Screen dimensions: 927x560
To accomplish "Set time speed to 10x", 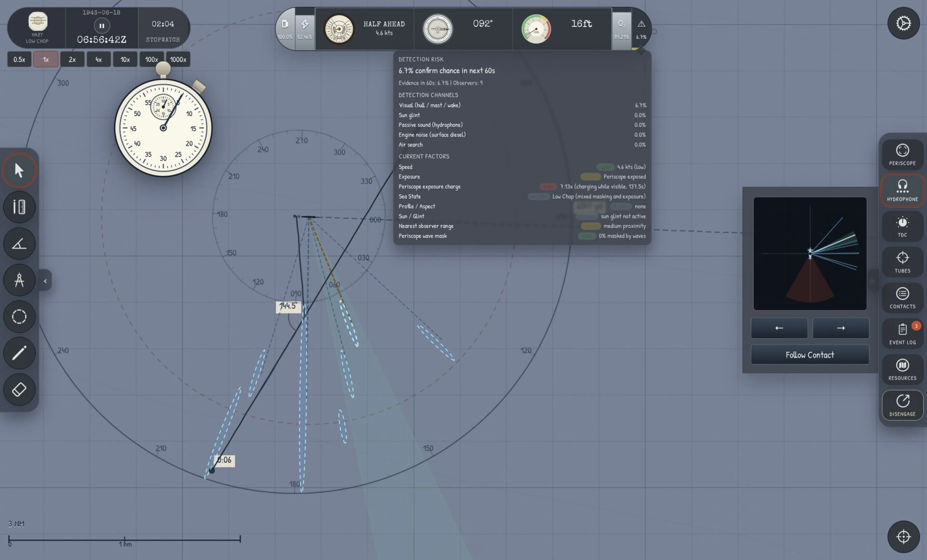I will click(125, 59).
